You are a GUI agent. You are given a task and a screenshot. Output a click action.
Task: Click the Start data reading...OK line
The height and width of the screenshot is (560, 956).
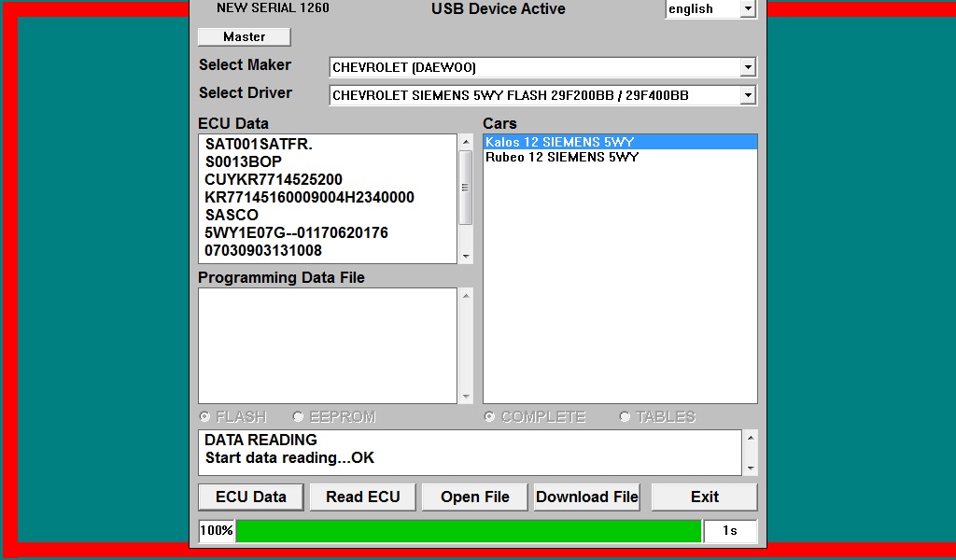289,457
